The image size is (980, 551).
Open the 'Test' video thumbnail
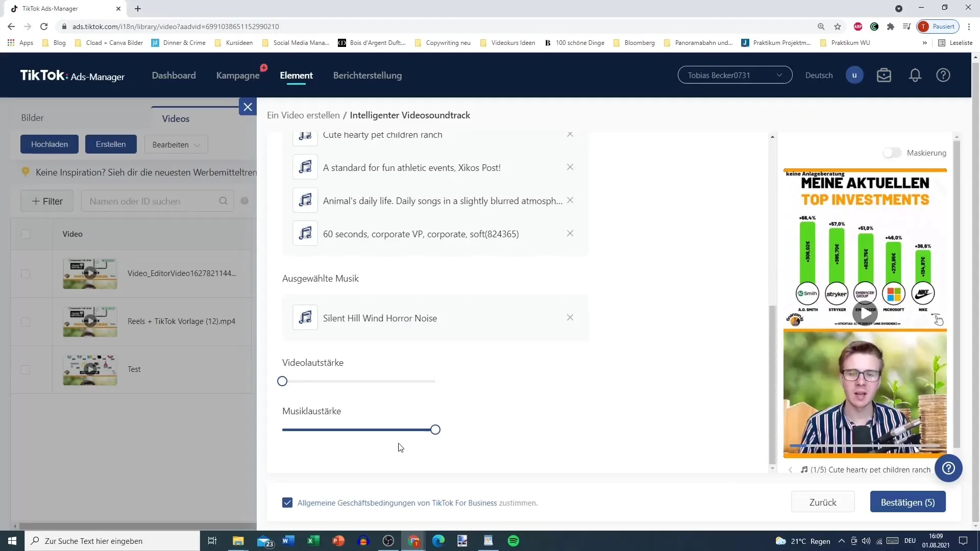pyautogui.click(x=90, y=370)
